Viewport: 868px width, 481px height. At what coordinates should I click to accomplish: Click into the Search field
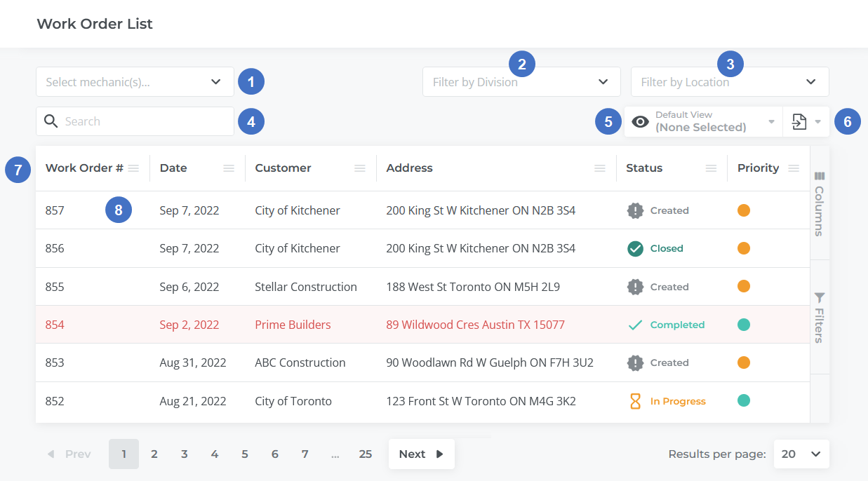click(144, 121)
